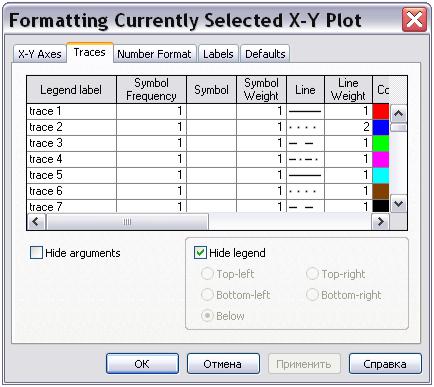Click the scroll up arrow in traces table
The image size is (434, 387).
click(x=398, y=114)
